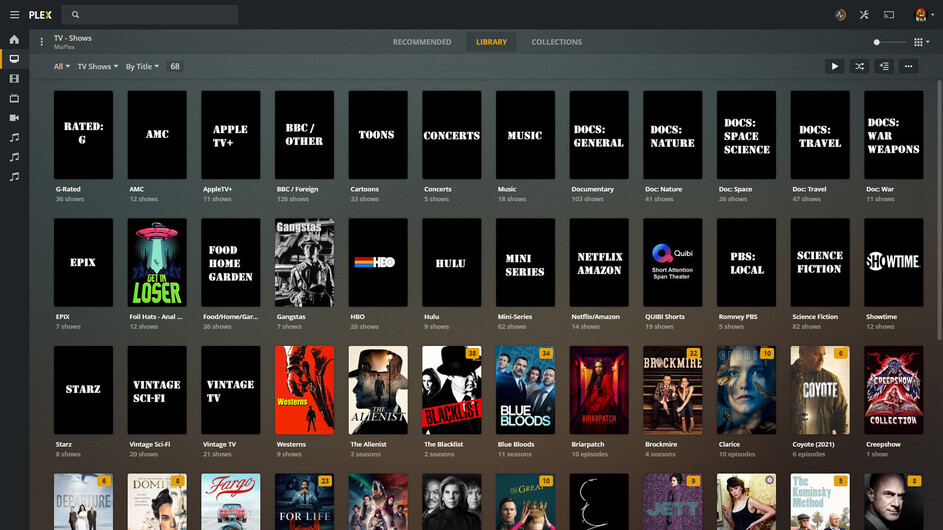Open the By Title sort dropdown
Screen dimensions: 943x530
click(x=142, y=66)
